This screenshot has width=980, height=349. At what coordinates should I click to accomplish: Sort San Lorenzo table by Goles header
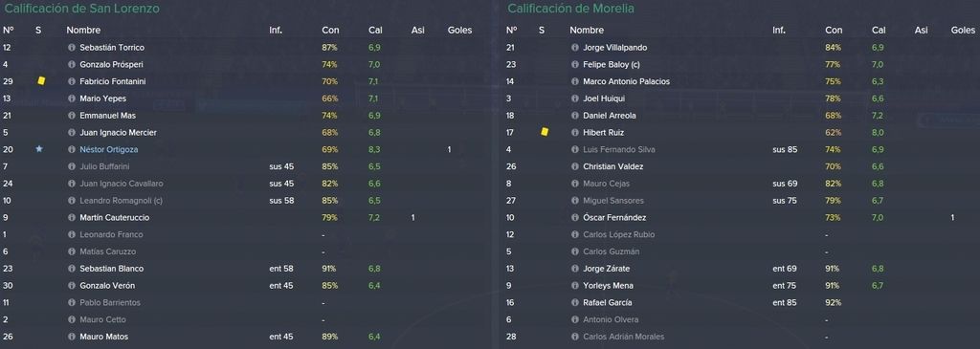pos(460,30)
